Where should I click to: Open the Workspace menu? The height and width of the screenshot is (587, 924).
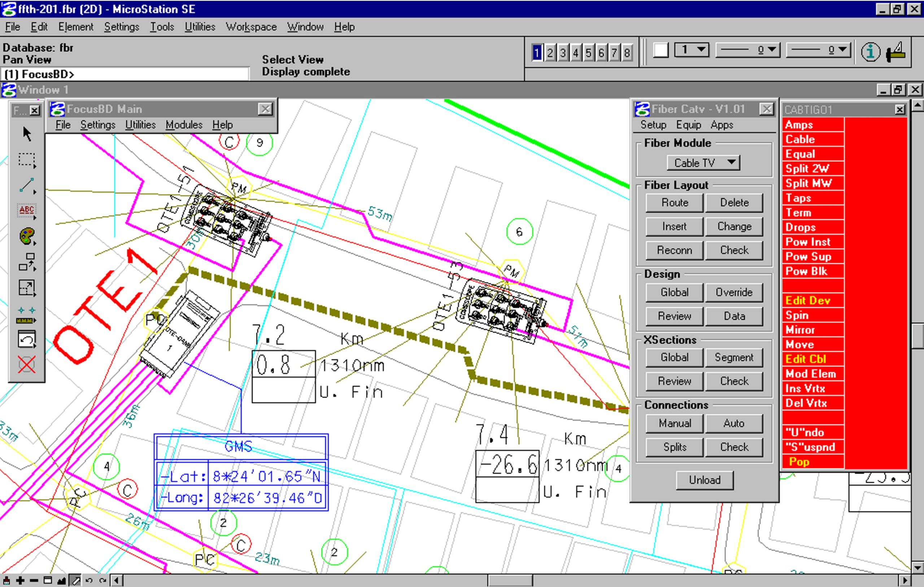click(251, 27)
